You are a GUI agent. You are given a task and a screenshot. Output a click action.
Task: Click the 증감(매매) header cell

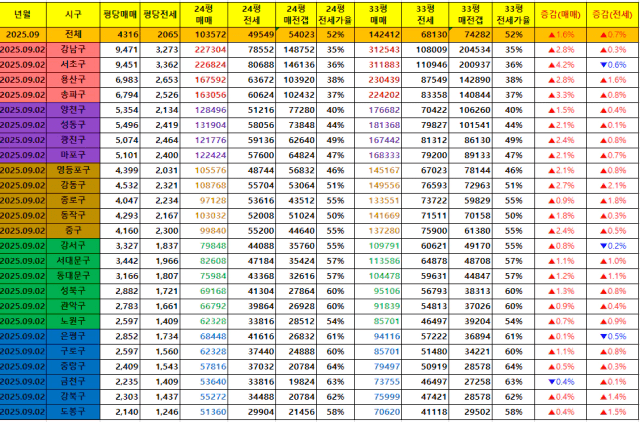tap(560, 15)
